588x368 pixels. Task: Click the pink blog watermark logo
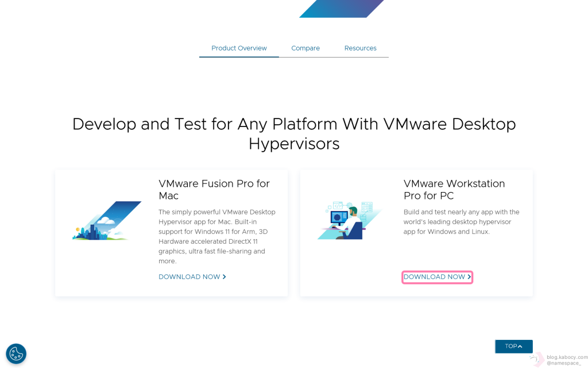(x=537, y=359)
